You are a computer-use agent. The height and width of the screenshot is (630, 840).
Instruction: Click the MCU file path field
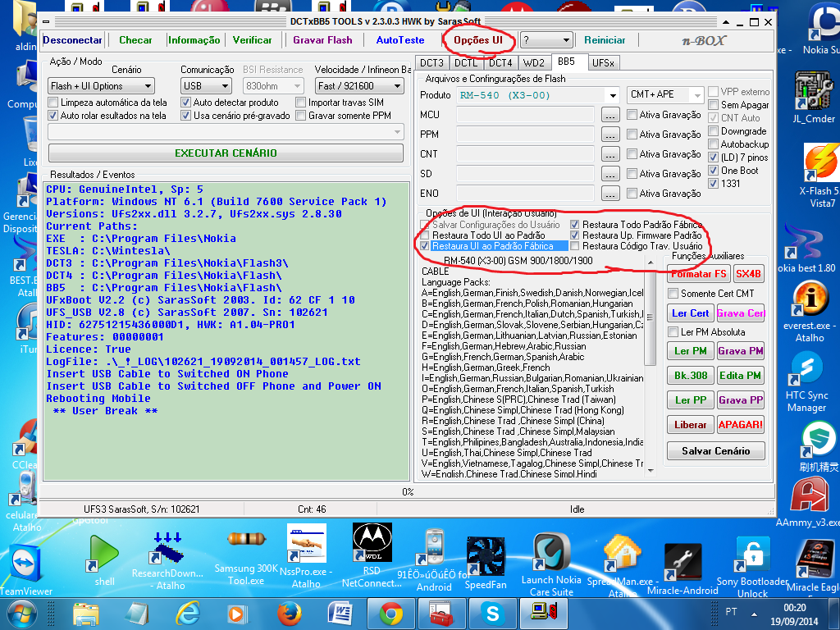tap(525, 115)
